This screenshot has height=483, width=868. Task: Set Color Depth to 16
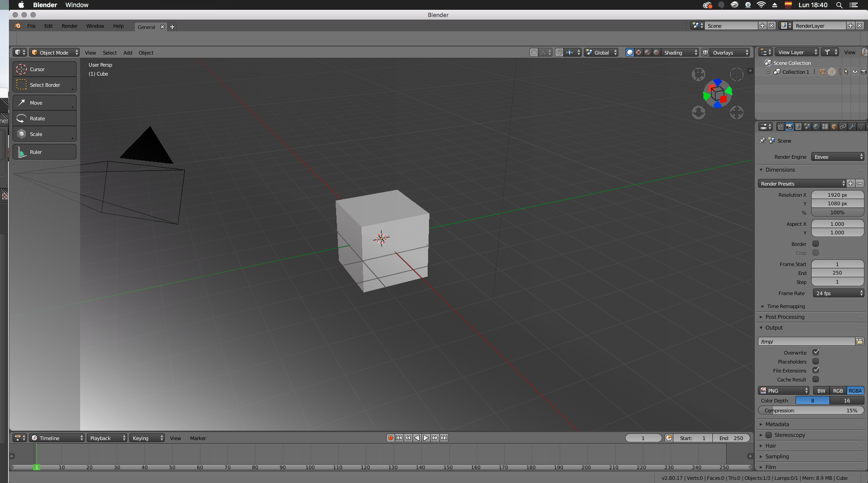(847, 401)
